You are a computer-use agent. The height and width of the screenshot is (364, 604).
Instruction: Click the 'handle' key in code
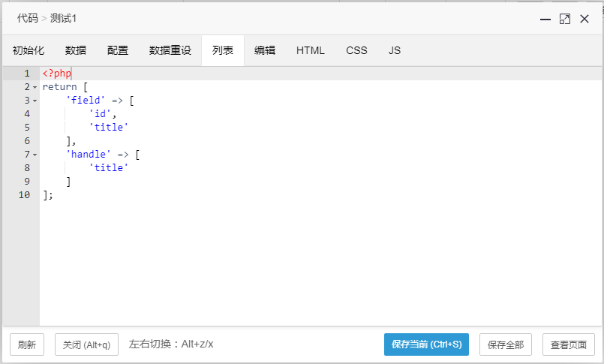[89, 155]
